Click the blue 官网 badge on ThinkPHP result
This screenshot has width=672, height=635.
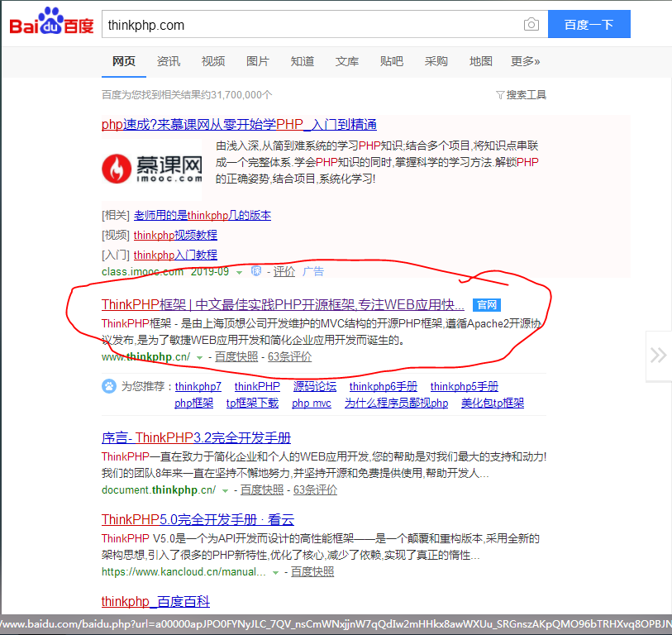tap(486, 304)
